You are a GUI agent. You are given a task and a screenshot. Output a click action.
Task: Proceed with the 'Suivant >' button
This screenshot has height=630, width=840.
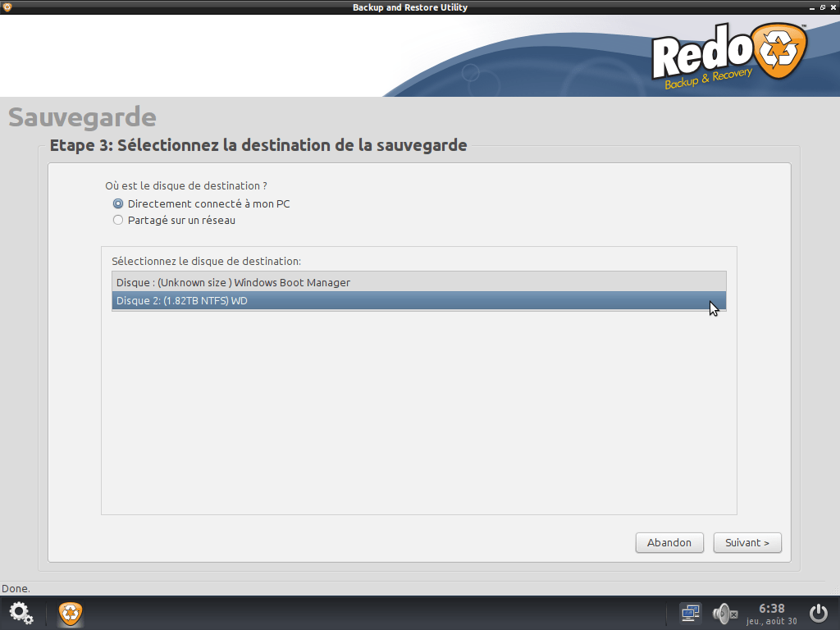click(x=747, y=543)
